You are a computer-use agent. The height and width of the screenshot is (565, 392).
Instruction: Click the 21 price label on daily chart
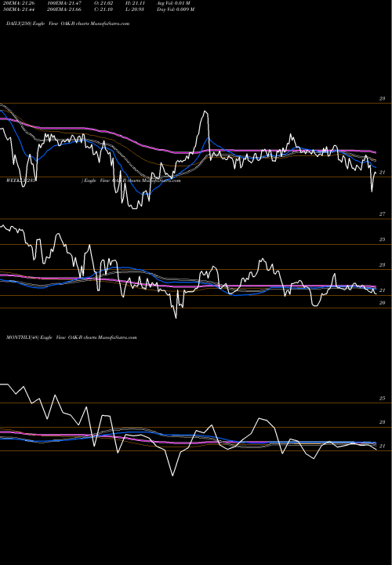pyautogui.click(x=383, y=173)
